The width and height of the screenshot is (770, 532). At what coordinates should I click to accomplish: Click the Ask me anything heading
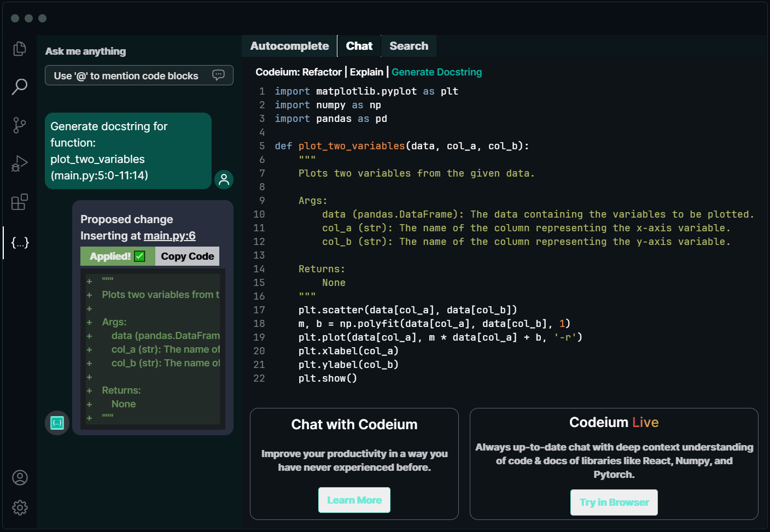click(x=85, y=51)
